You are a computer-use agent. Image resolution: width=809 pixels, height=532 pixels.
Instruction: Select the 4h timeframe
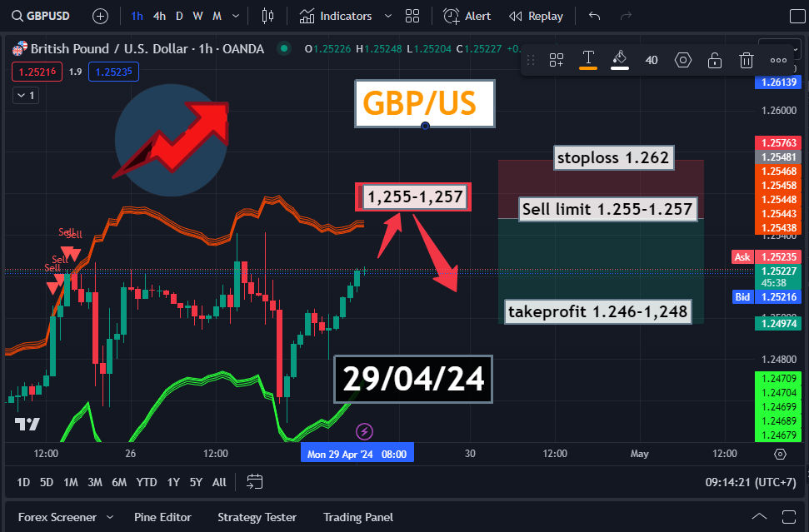[x=159, y=16]
